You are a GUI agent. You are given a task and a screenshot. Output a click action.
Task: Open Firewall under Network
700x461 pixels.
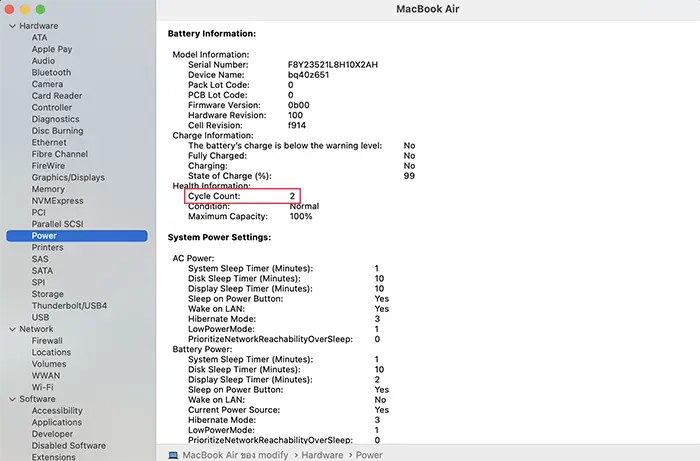coord(47,341)
